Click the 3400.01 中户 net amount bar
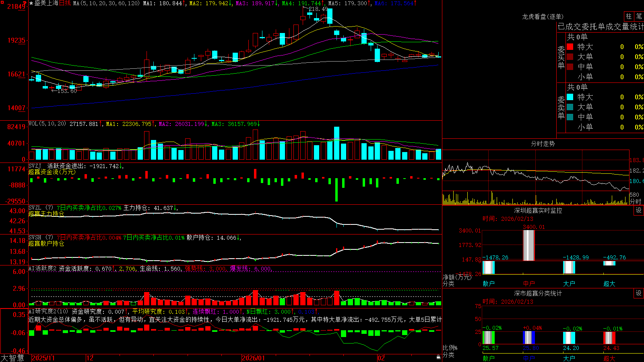The width and height of the screenshot is (644, 362). pos(529,245)
